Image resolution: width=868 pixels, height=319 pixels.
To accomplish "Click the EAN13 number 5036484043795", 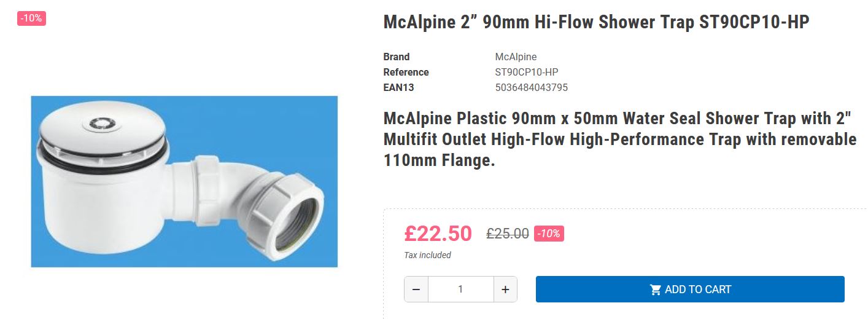I will (x=531, y=87).
